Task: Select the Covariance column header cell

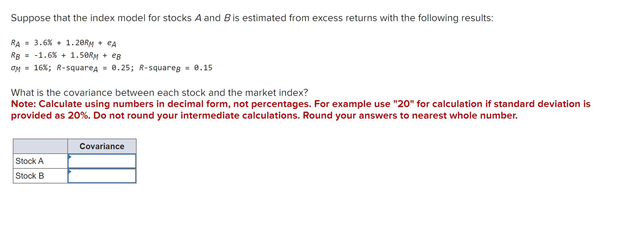Action: coord(102,146)
